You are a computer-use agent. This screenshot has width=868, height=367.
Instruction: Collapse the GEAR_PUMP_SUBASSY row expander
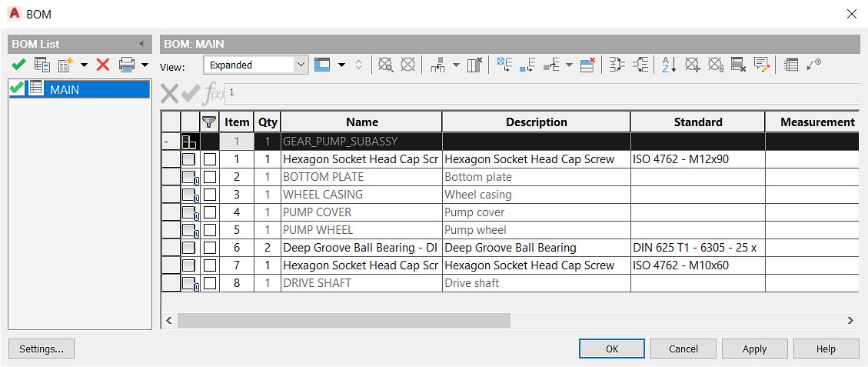point(167,142)
